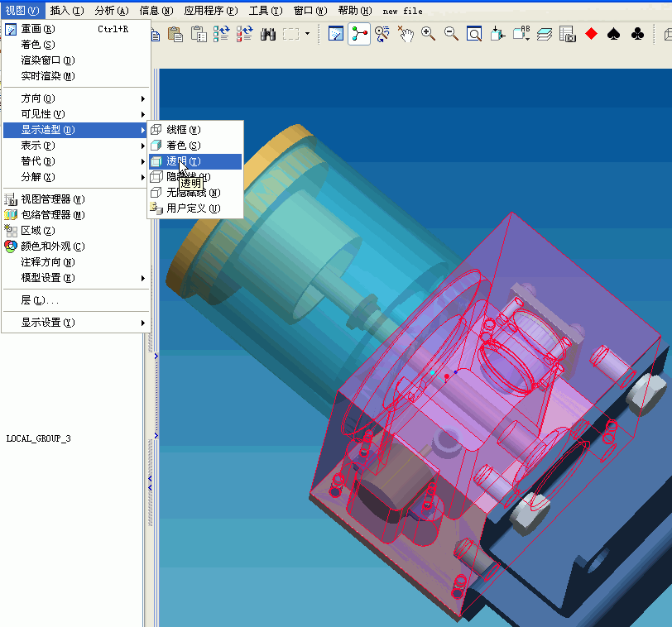Click the 视图管理器 menu icon
Screen dimensions: 672x627
coord(11,199)
